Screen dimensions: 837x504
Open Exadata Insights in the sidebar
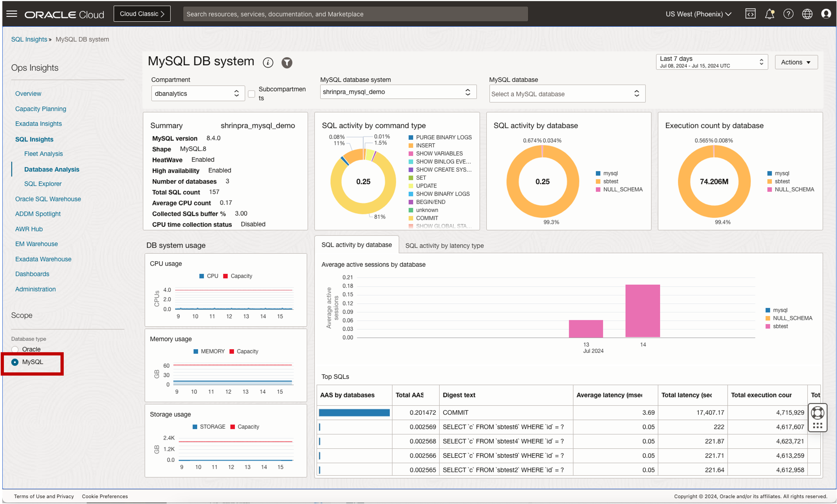pyautogui.click(x=38, y=124)
